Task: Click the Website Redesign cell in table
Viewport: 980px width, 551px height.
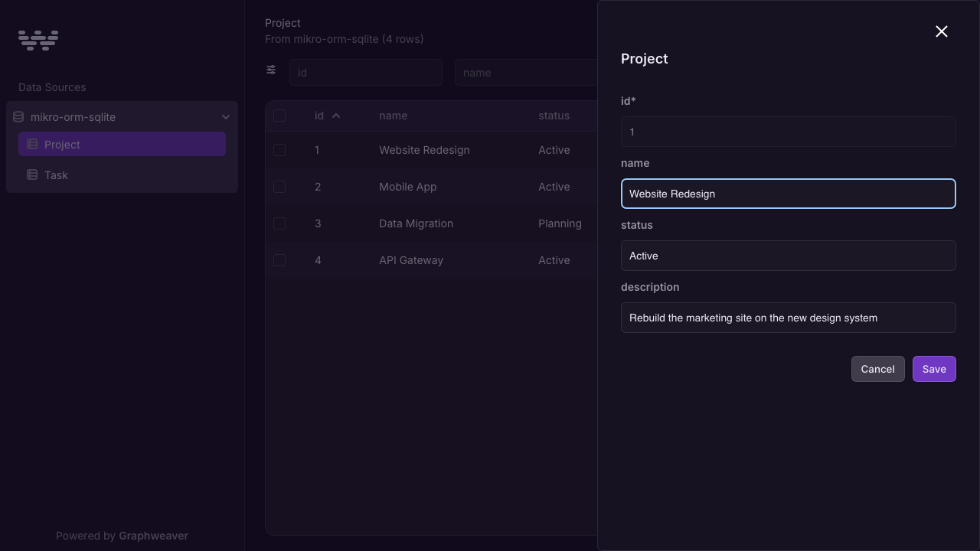Action: (x=424, y=150)
